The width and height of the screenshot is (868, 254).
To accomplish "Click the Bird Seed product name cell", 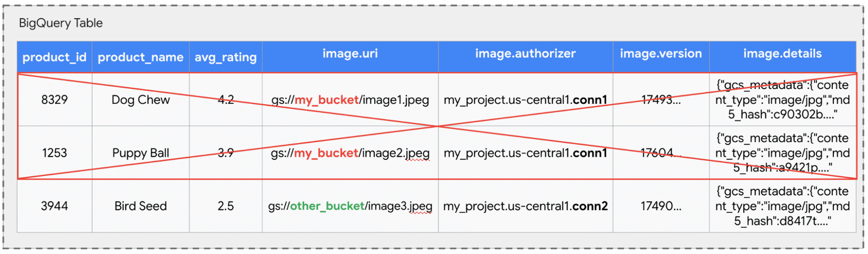I will (x=141, y=206).
